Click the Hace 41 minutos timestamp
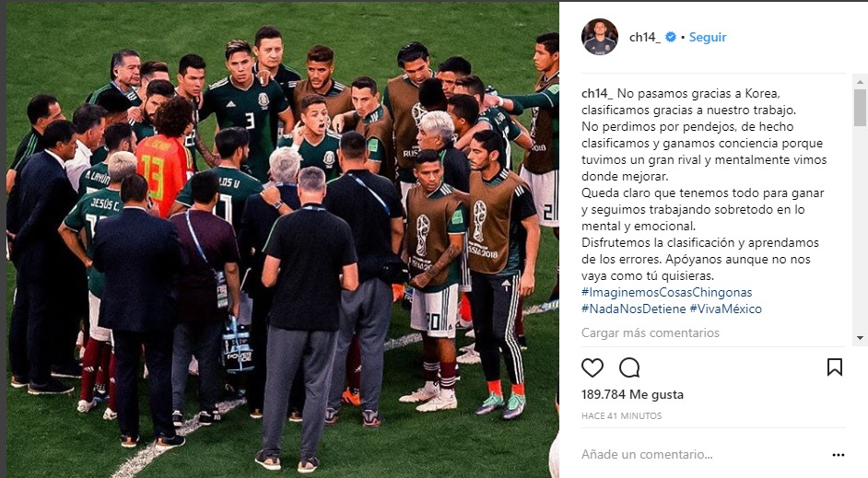 point(621,415)
